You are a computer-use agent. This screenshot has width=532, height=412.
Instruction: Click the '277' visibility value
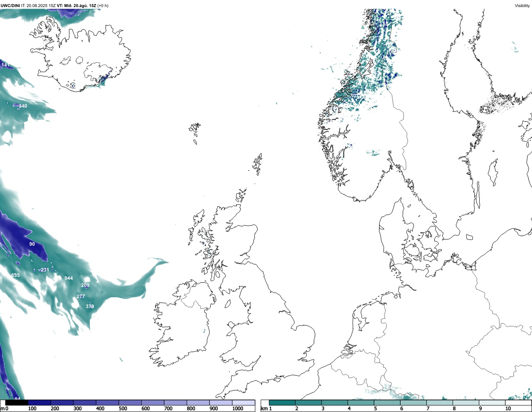(x=81, y=296)
